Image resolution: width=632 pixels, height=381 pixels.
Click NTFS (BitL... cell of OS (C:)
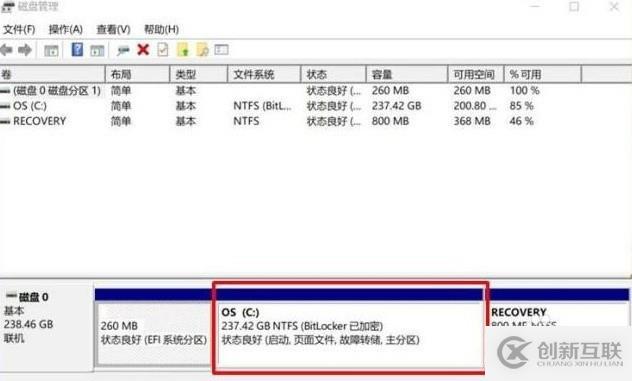pyautogui.click(x=262, y=106)
